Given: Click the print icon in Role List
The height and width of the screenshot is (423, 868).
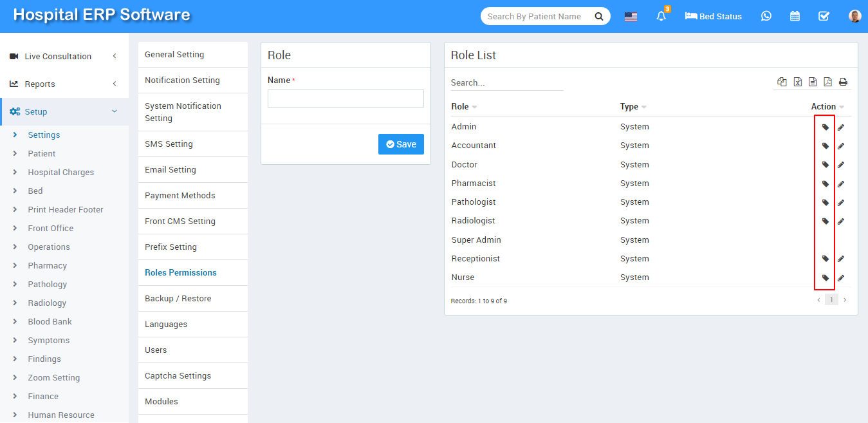Looking at the screenshot, I should click(x=843, y=82).
